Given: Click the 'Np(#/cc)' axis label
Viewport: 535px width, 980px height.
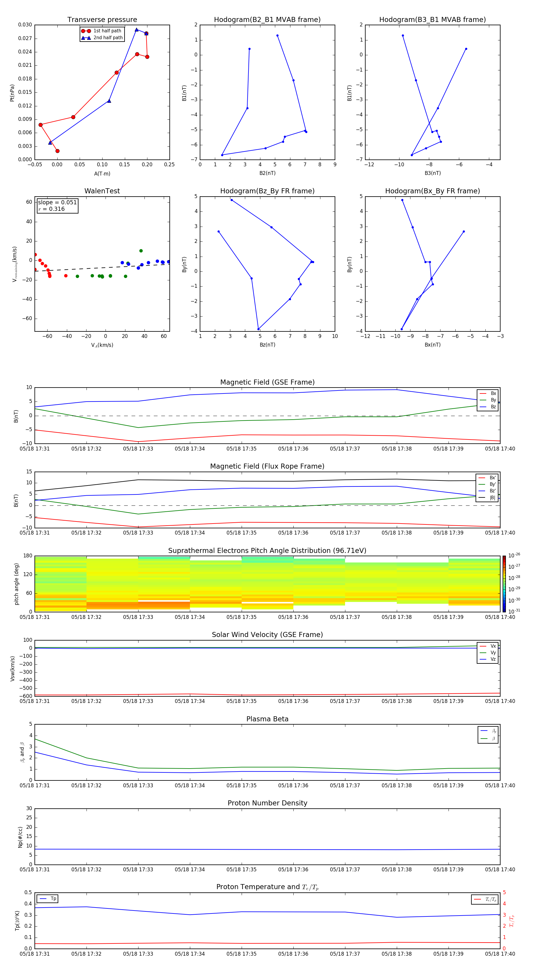Looking at the screenshot, I should [x=20, y=837].
